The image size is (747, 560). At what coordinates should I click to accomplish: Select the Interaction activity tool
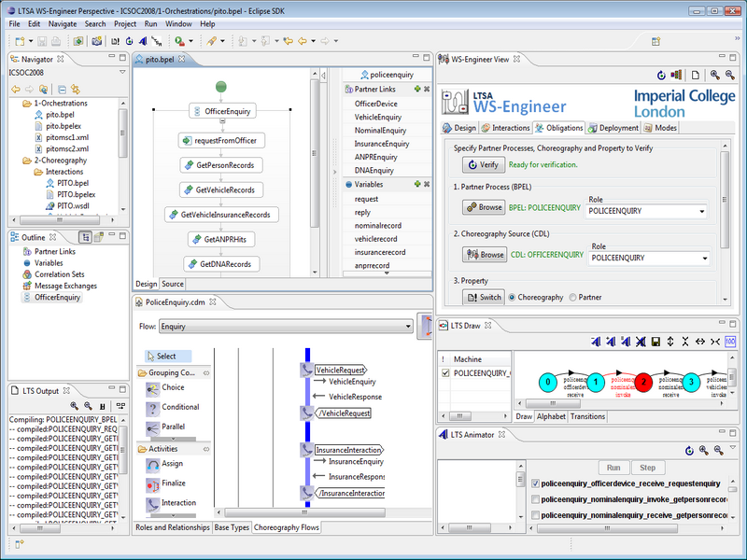[x=172, y=503]
